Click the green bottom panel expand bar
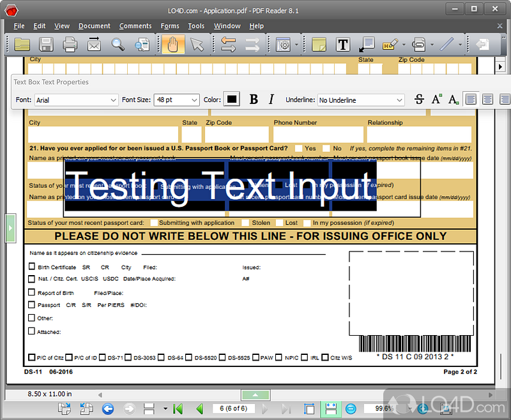511x420 pixels. click(x=256, y=395)
